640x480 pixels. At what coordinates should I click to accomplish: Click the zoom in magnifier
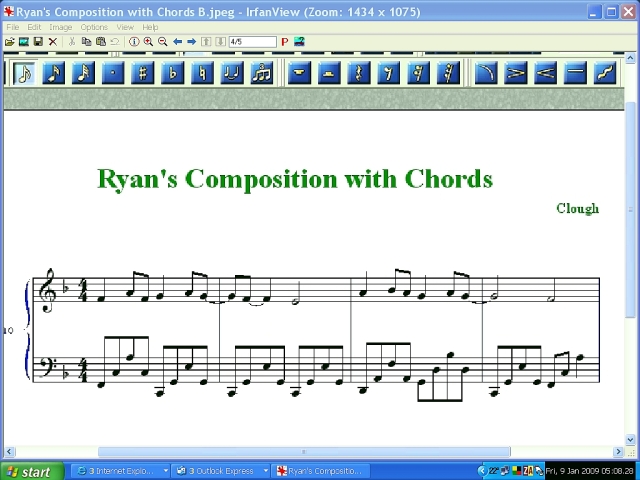coord(148,42)
